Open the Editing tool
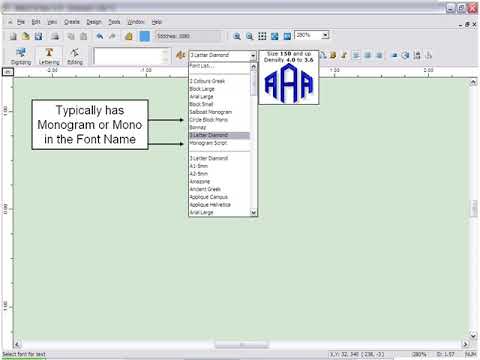480x360 pixels. pos(75,56)
